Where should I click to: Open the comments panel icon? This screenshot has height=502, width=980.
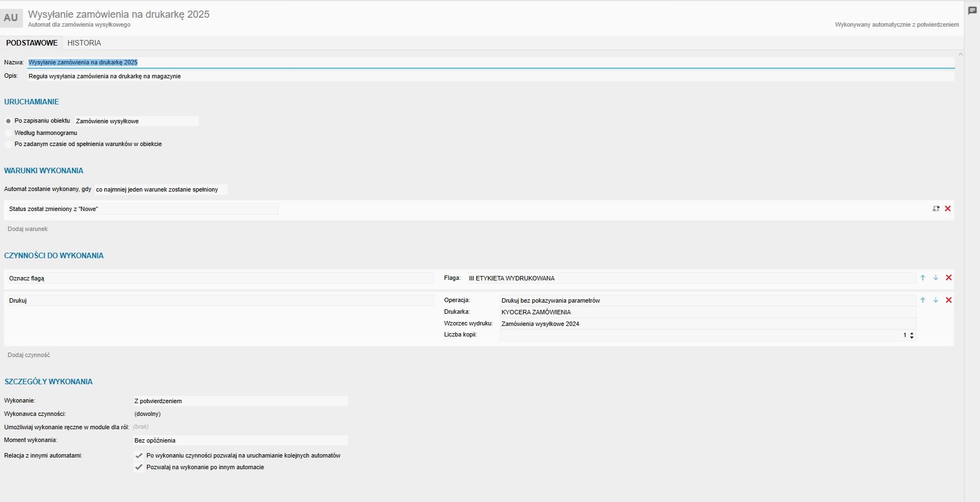[x=972, y=11]
